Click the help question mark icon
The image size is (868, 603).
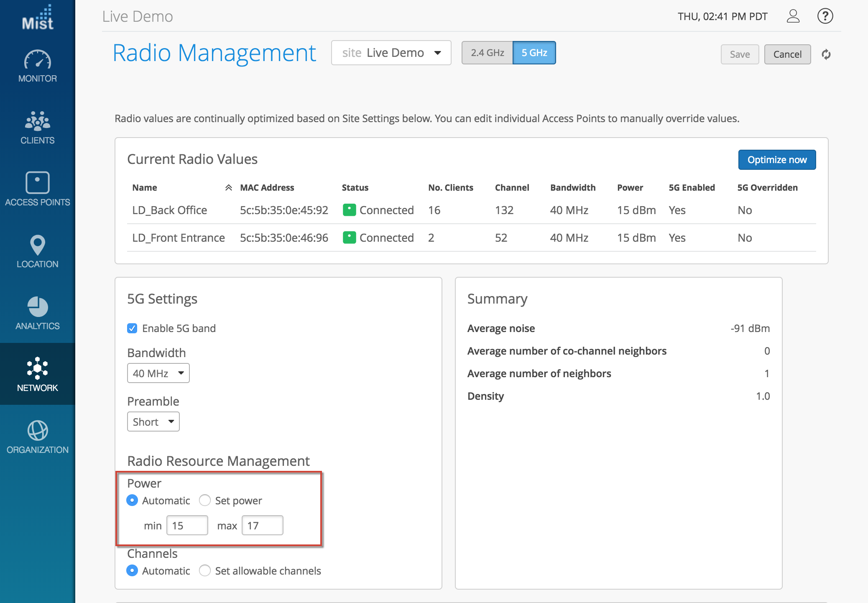coord(825,16)
